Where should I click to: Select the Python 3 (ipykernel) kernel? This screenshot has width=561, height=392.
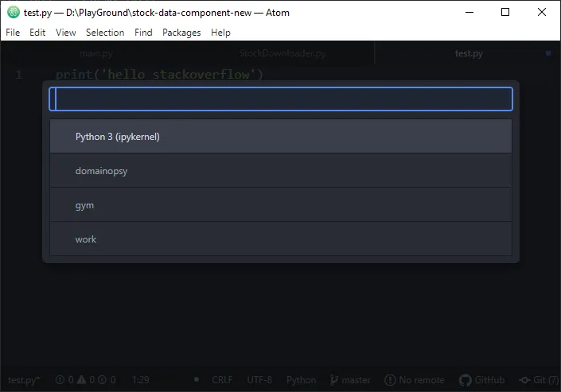coord(281,136)
